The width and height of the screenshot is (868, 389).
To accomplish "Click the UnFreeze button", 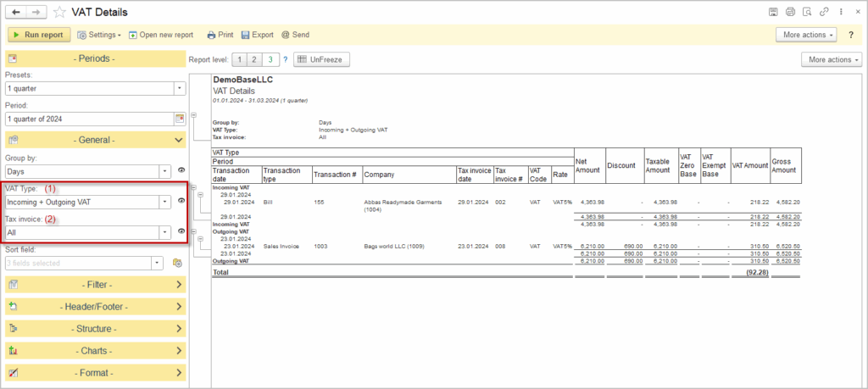I will pyautogui.click(x=321, y=59).
